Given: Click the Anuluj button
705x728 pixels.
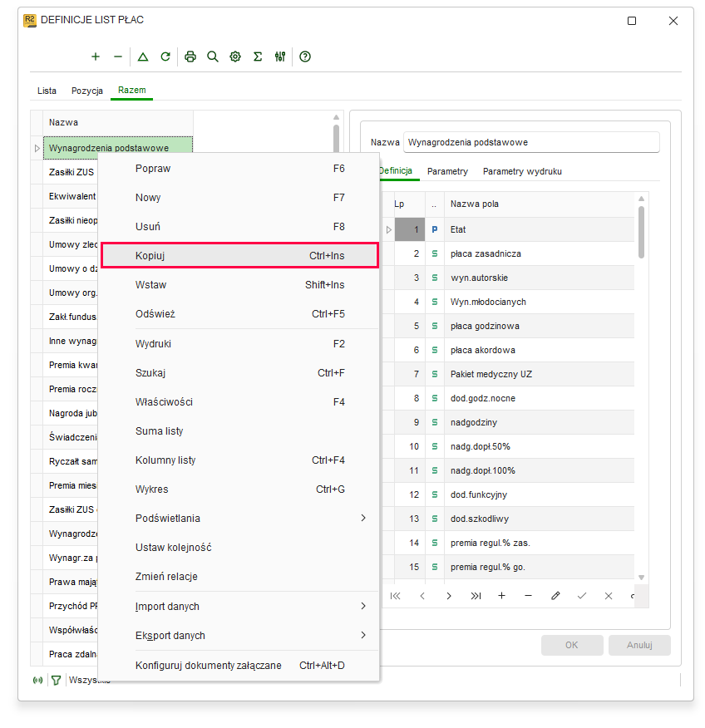Looking at the screenshot, I should click(x=639, y=645).
